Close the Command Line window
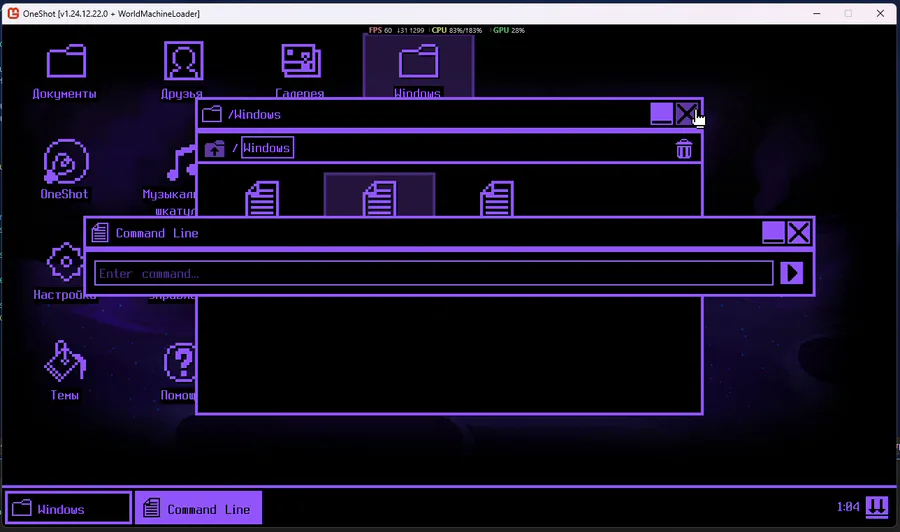 (x=798, y=232)
